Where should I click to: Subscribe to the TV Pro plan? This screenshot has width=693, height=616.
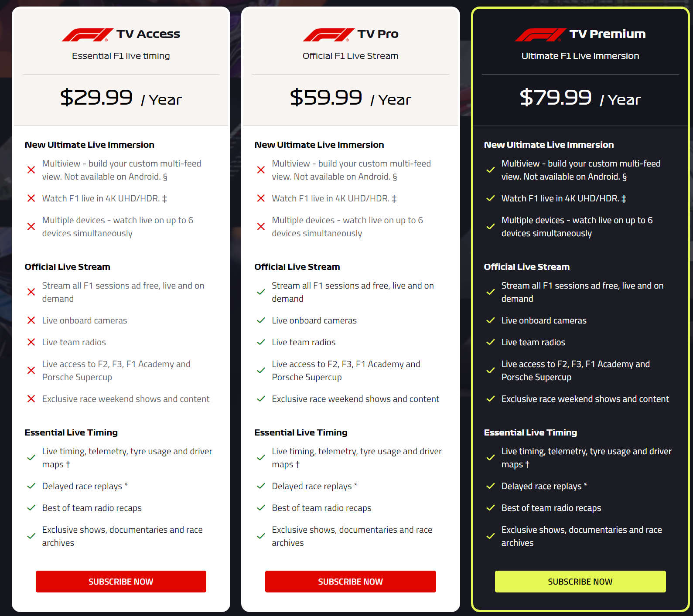tap(351, 582)
